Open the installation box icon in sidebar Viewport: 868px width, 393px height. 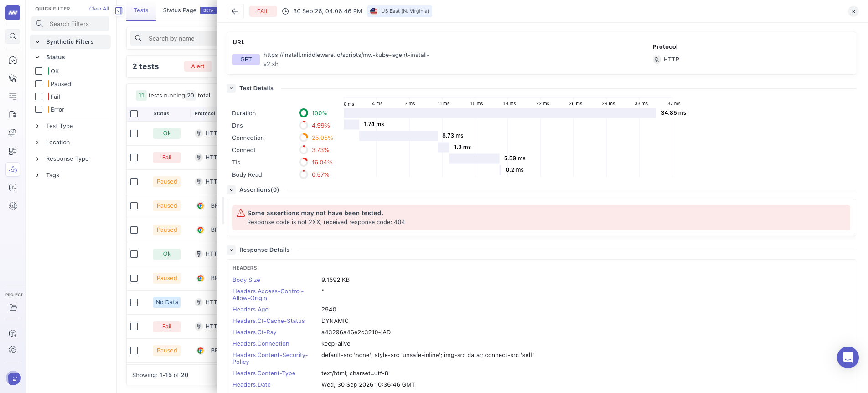[13, 333]
